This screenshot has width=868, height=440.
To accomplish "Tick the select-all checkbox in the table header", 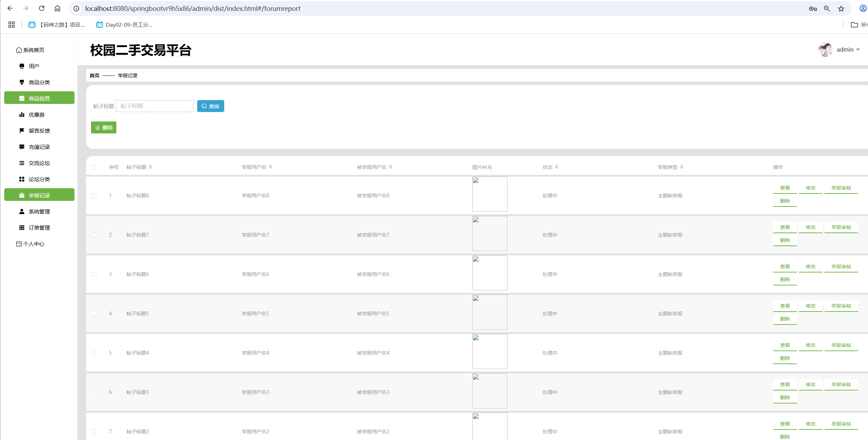I will pos(94,167).
